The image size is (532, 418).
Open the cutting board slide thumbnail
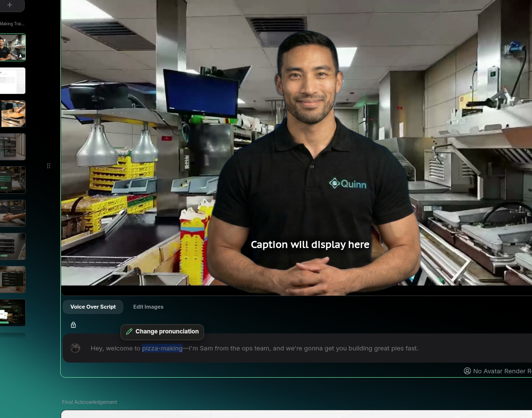click(x=13, y=114)
